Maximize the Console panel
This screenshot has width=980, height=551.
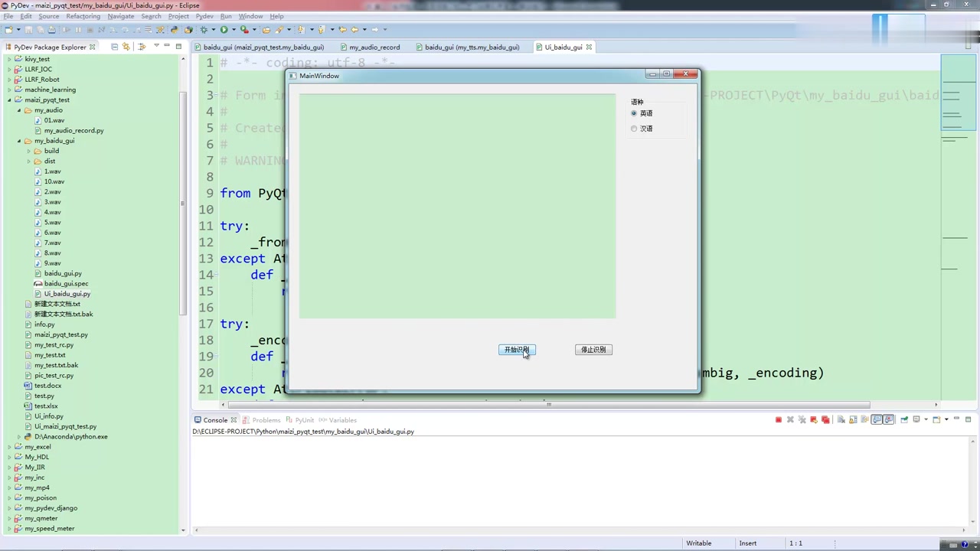968,419
